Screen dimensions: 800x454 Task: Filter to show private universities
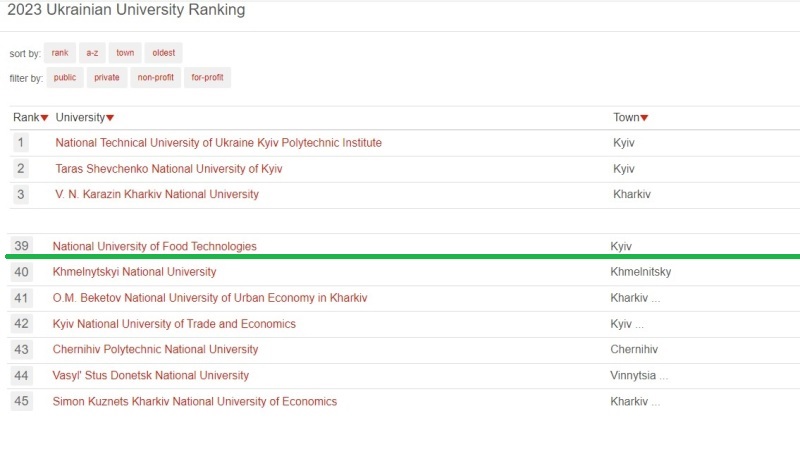coord(107,78)
